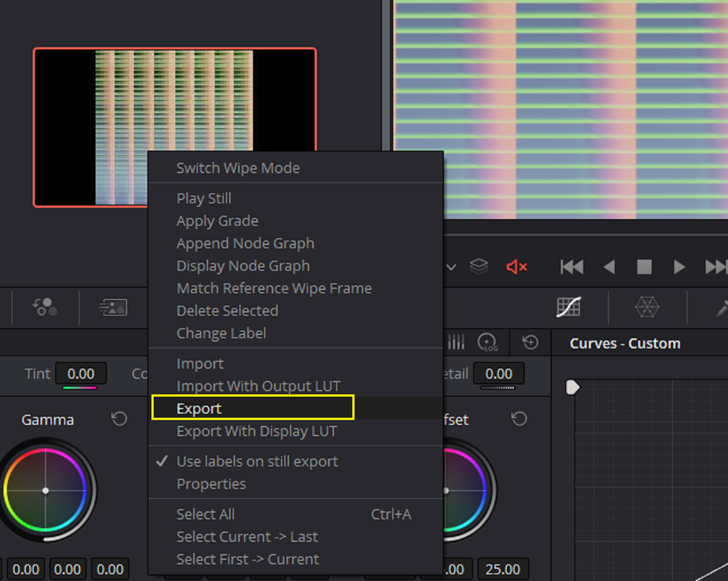Click the Offset color wheel
The image size is (728, 581).
pos(468,490)
